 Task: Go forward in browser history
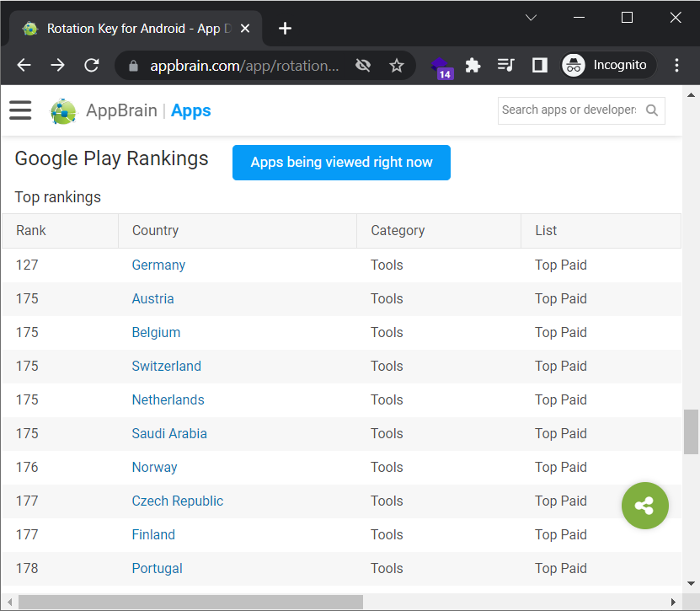coord(57,66)
